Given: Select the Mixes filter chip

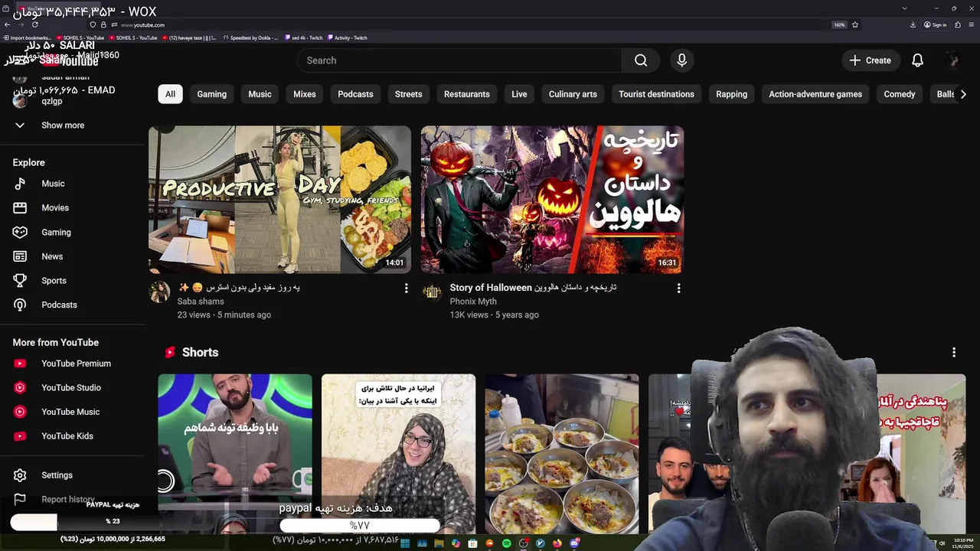Looking at the screenshot, I should tap(305, 94).
